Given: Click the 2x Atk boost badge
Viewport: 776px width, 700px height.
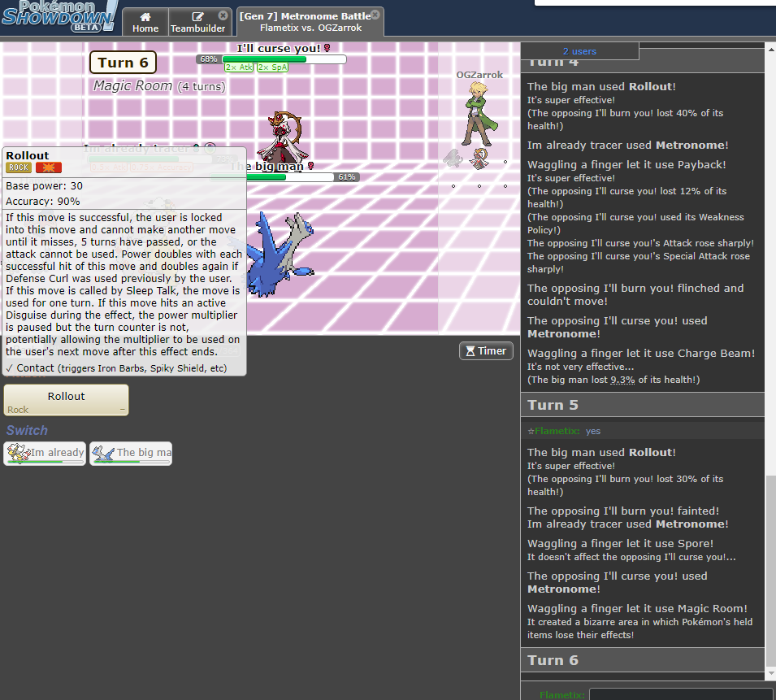Looking at the screenshot, I should point(240,67).
